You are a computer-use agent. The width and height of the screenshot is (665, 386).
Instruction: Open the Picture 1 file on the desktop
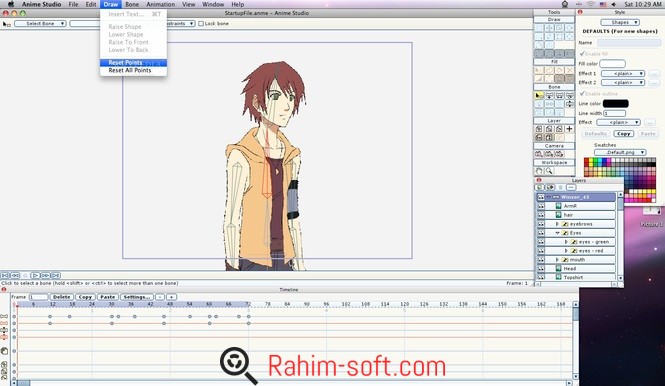coord(651,216)
